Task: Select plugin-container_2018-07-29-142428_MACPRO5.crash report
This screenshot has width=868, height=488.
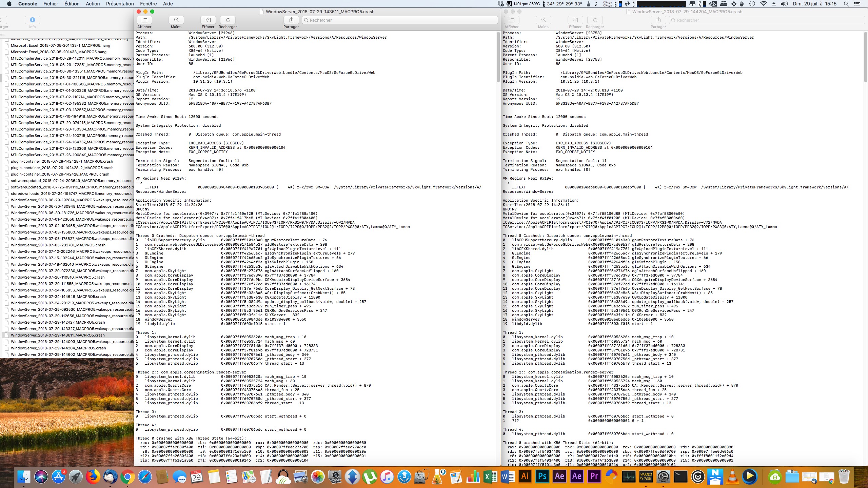Action: 60,174
